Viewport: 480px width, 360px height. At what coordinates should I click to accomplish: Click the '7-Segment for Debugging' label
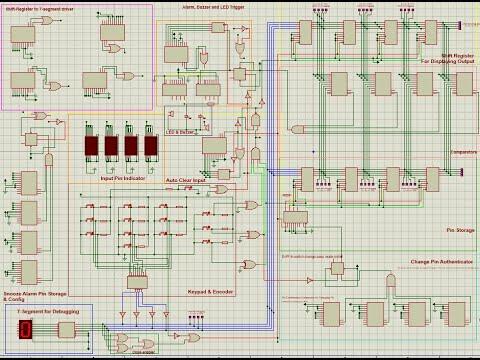pos(48,311)
